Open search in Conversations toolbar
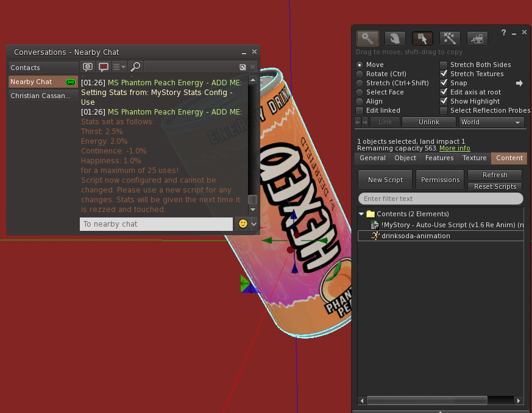The height and width of the screenshot is (413, 532). coord(135,67)
